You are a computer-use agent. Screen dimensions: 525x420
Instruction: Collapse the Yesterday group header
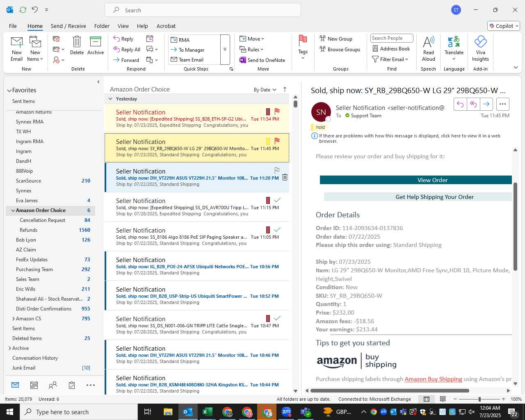click(110, 99)
